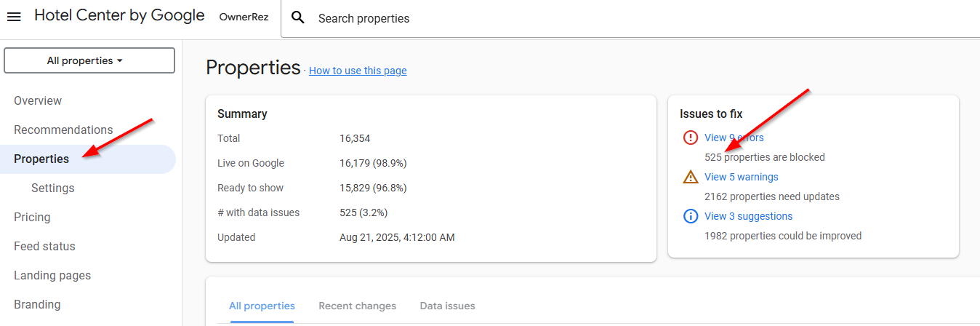Navigate to the Pricing section
Image resolution: width=980 pixels, height=326 pixels.
32,217
